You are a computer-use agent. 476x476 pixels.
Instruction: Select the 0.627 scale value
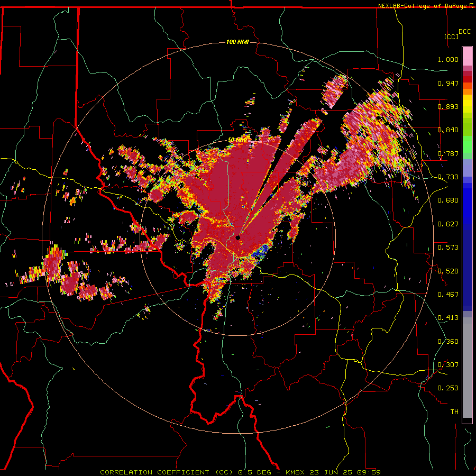pyautogui.click(x=448, y=224)
